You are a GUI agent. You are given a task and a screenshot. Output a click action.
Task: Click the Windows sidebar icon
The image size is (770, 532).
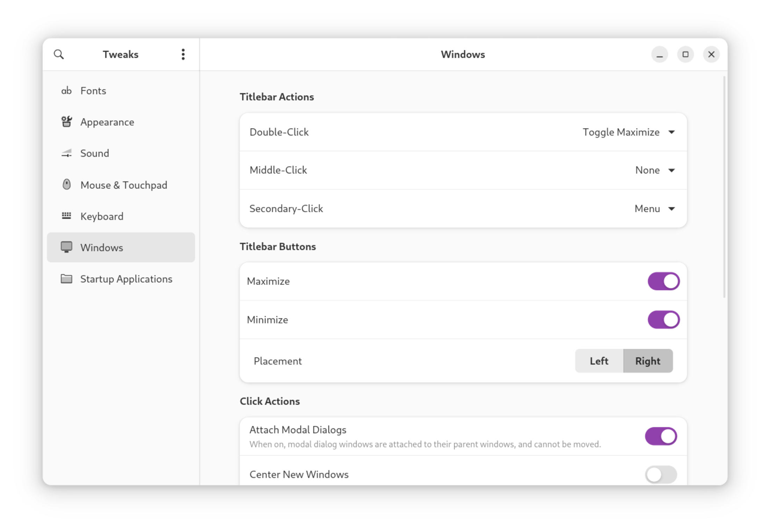[66, 247]
